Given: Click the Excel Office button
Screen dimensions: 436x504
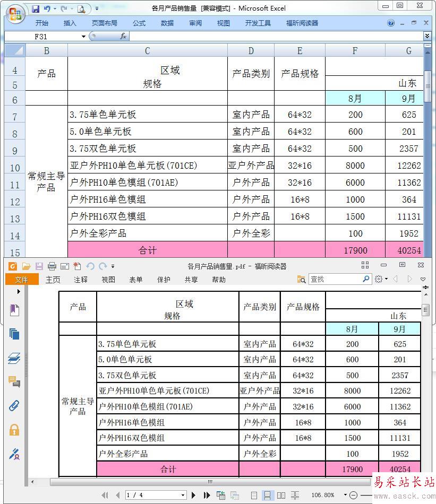Looking at the screenshot, I should click(x=15, y=13).
